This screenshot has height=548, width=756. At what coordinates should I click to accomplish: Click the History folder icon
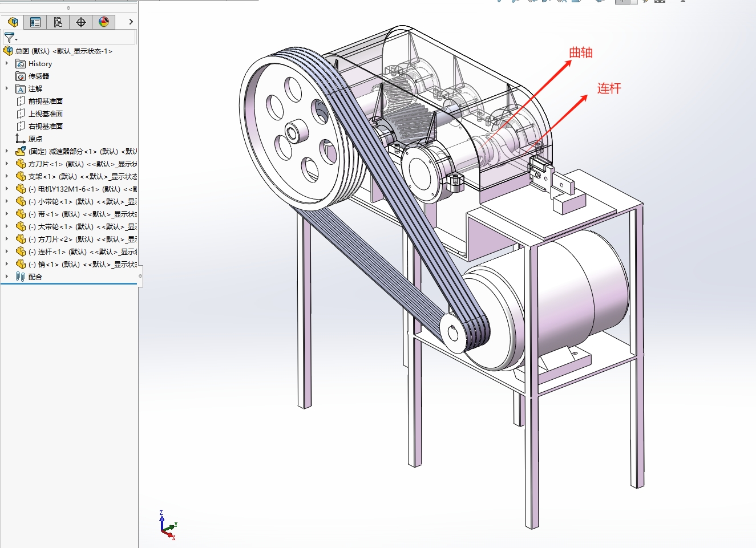point(21,64)
